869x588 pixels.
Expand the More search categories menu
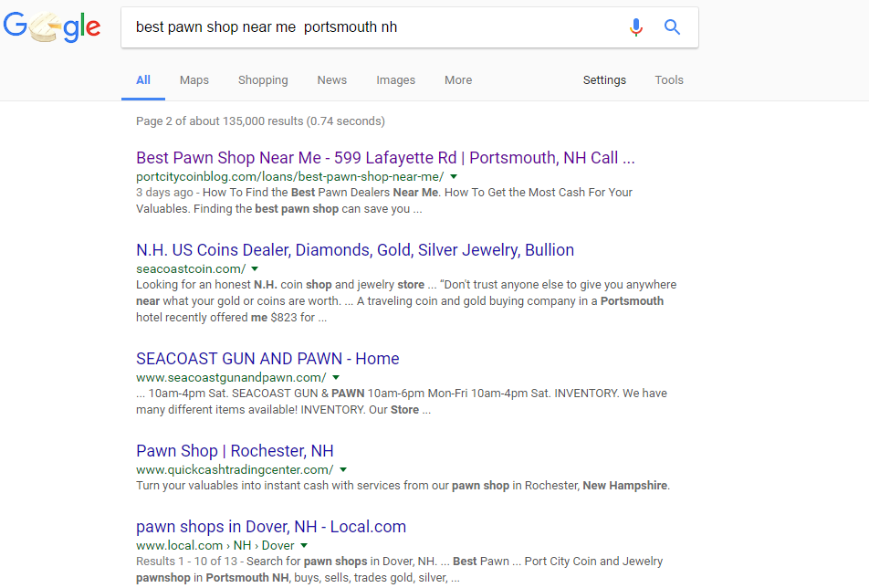(x=458, y=80)
